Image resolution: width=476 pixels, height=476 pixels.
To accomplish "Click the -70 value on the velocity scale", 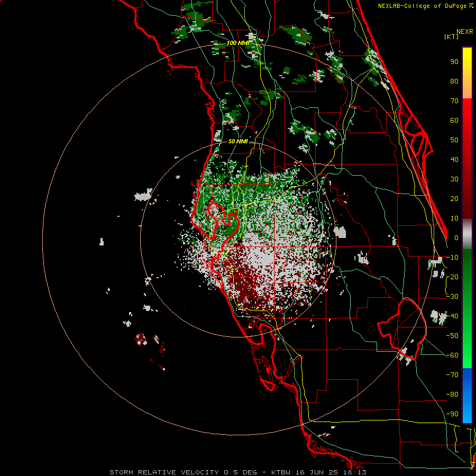I will click(x=452, y=375).
